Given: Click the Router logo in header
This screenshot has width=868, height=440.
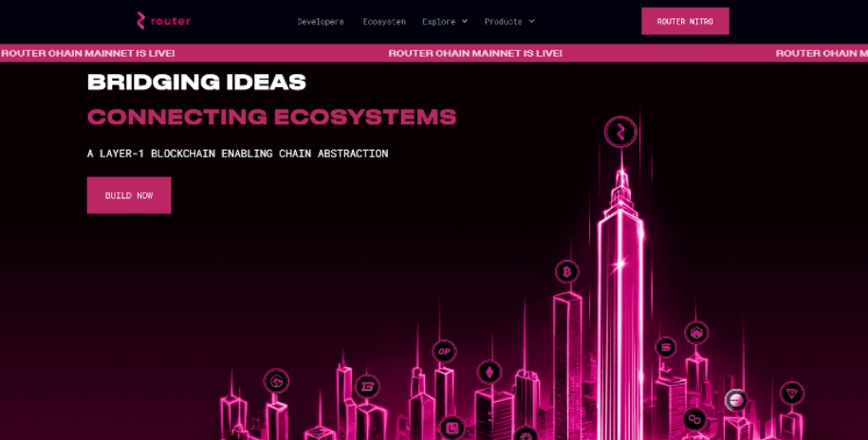Looking at the screenshot, I should [162, 21].
